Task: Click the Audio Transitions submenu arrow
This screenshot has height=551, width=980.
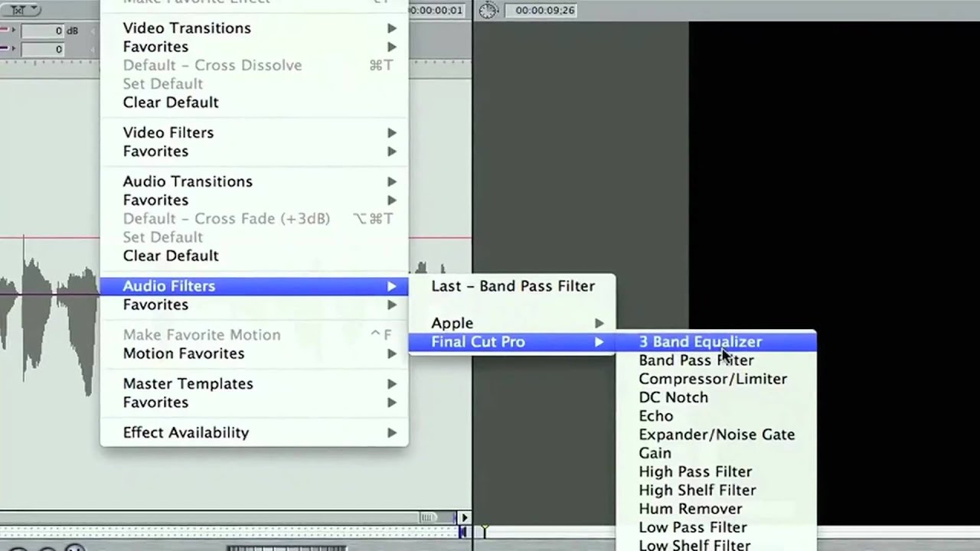Action: tap(392, 182)
